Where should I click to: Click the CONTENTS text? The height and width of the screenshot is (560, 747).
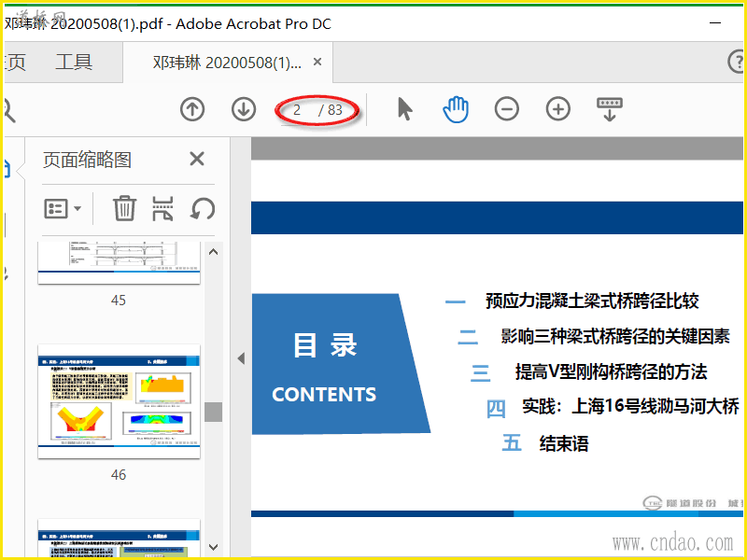pyautogui.click(x=324, y=394)
